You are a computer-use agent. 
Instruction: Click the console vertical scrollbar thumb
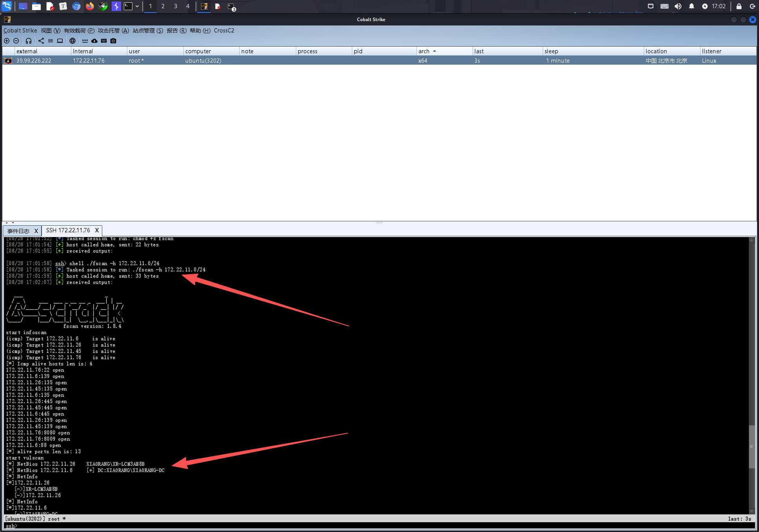752,447
